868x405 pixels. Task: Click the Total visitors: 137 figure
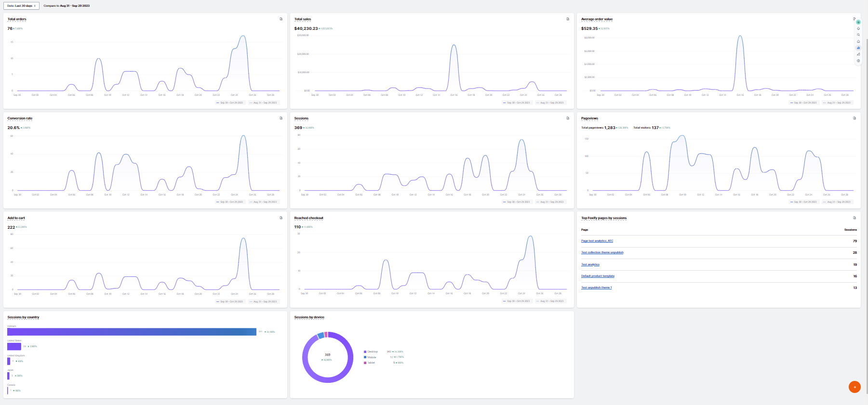(646, 128)
